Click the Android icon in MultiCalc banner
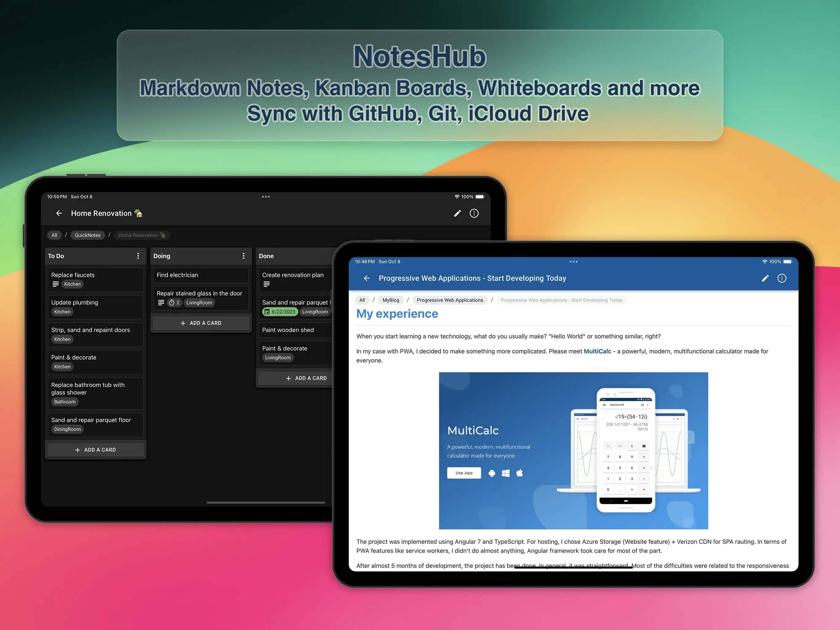Screen dimensions: 840x630 click(492, 473)
